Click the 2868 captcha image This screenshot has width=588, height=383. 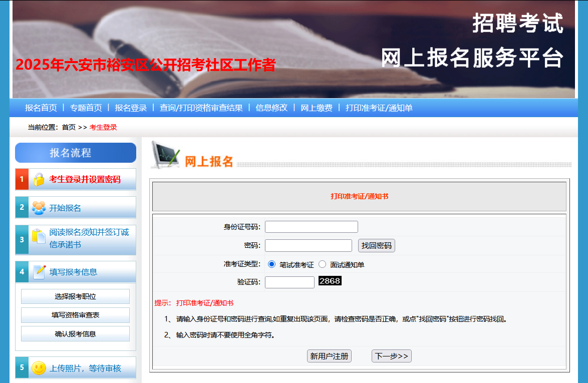tap(330, 281)
